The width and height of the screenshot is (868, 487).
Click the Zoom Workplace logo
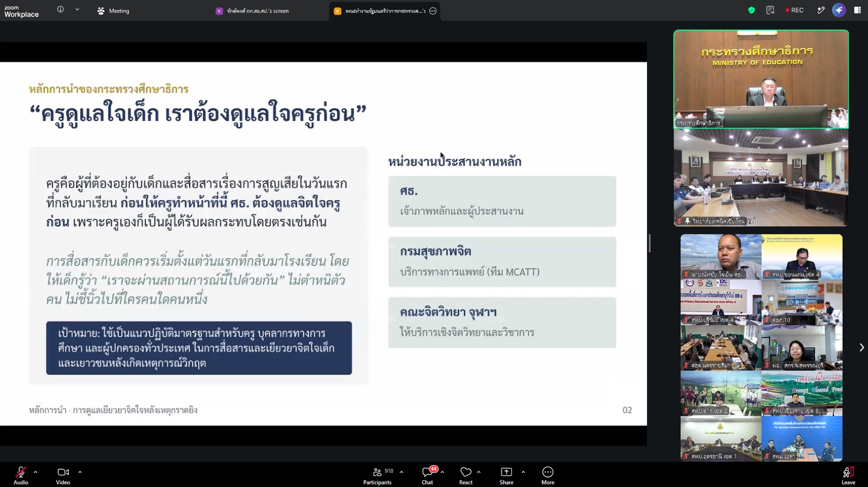click(x=21, y=11)
